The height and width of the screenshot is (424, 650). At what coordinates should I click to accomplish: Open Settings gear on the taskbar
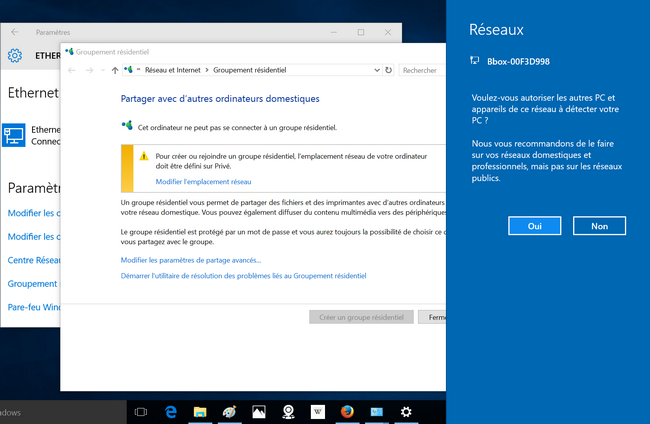pos(406,412)
